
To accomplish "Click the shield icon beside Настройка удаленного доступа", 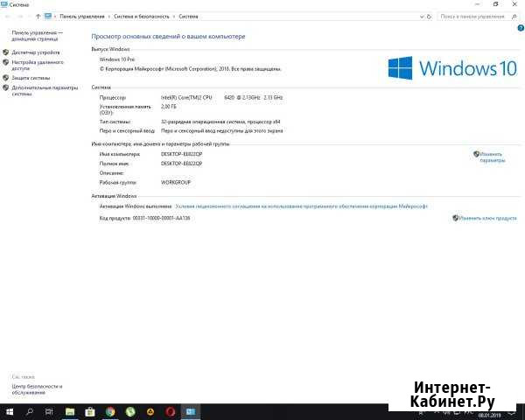I will [6, 62].
